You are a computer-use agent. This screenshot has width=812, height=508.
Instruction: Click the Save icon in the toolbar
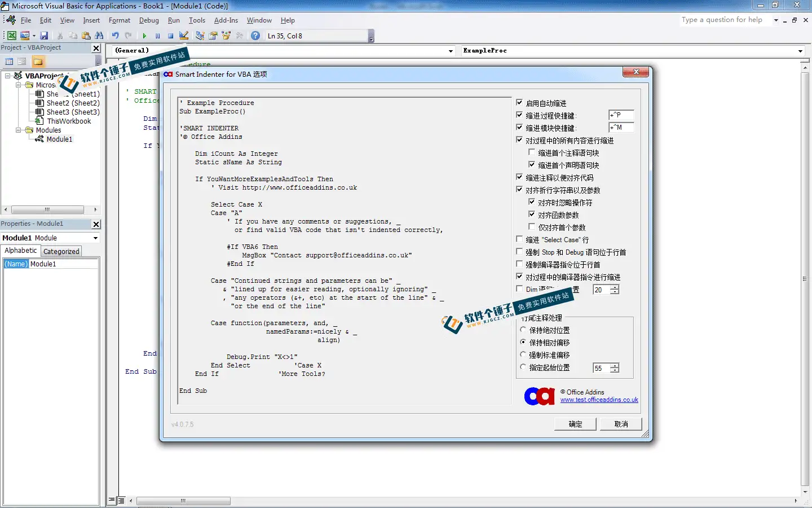click(44, 36)
